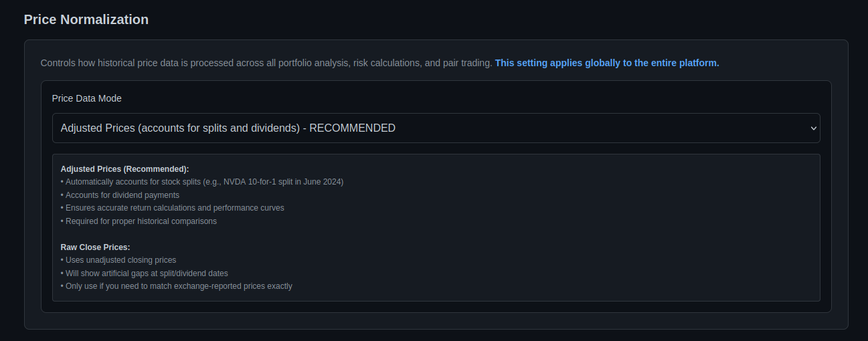Click the Price Normalization heading
Screen dimensions: 868x341
pos(86,19)
